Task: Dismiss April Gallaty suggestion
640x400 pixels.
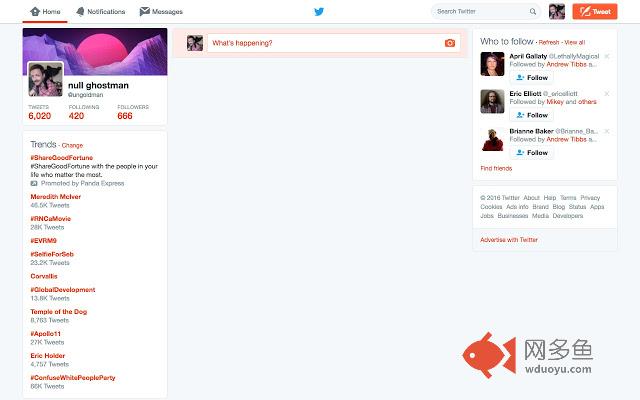Action: click(607, 56)
